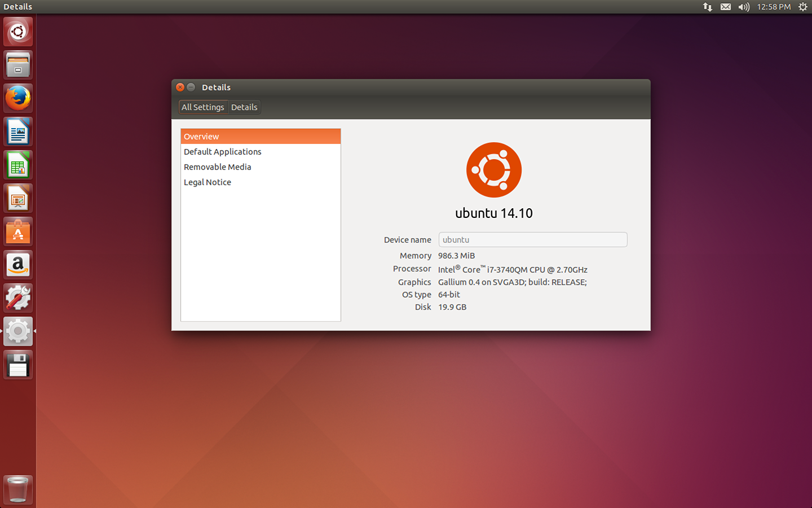Open the session power gear menu
The width and height of the screenshot is (812, 508).
coord(803,7)
